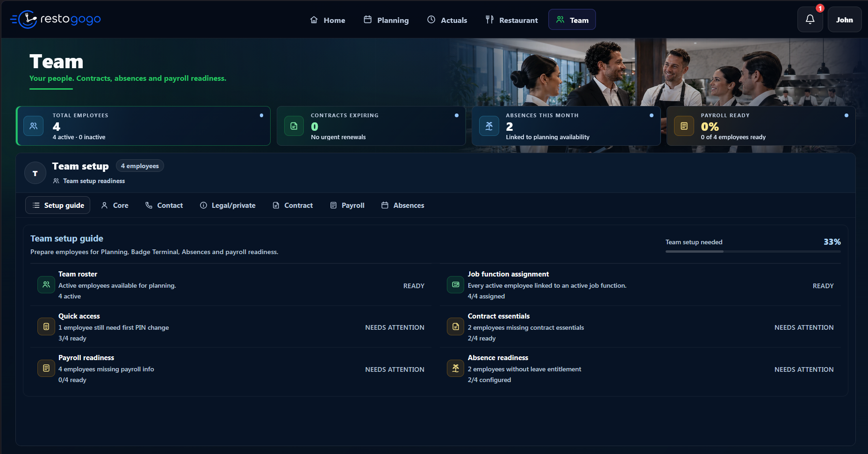868x454 pixels.
Task: Switch to the Legal/private tab
Action: 228,205
